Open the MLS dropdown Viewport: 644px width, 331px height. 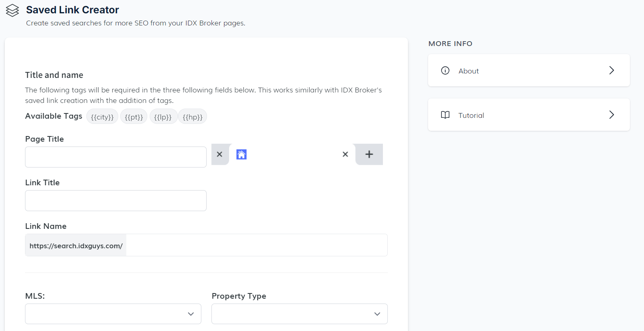coord(113,314)
